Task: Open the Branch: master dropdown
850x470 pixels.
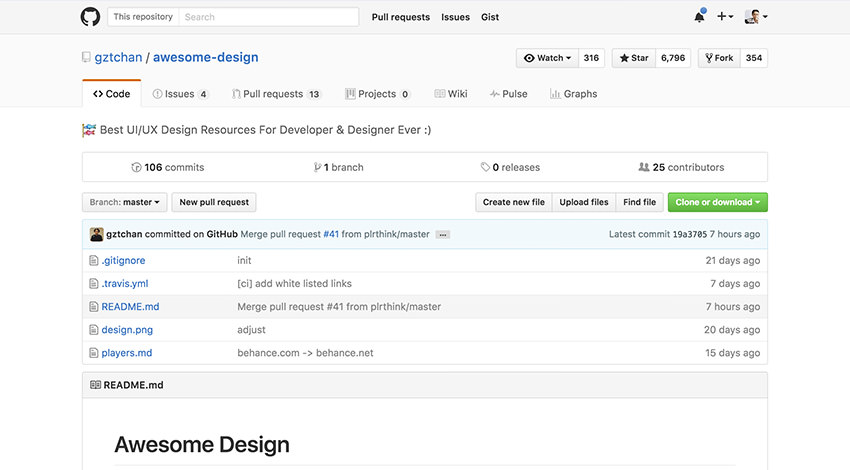Action: [125, 202]
